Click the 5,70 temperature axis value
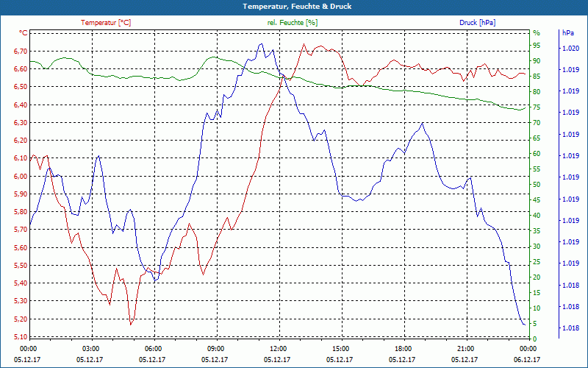This screenshot has height=368, width=588. click(21, 230)
